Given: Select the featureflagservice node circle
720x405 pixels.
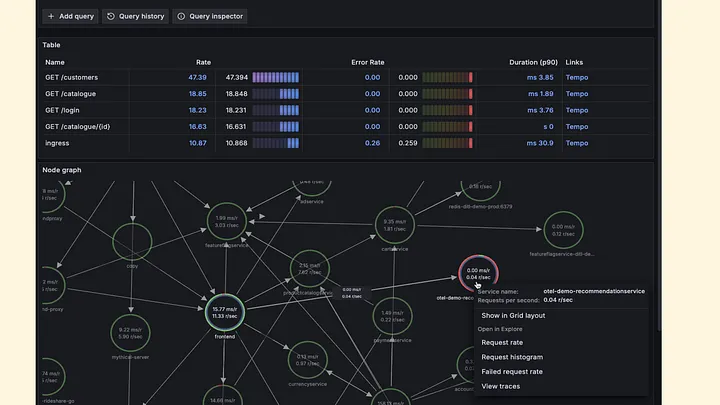Looking at the screenshot, I should 226,222.
